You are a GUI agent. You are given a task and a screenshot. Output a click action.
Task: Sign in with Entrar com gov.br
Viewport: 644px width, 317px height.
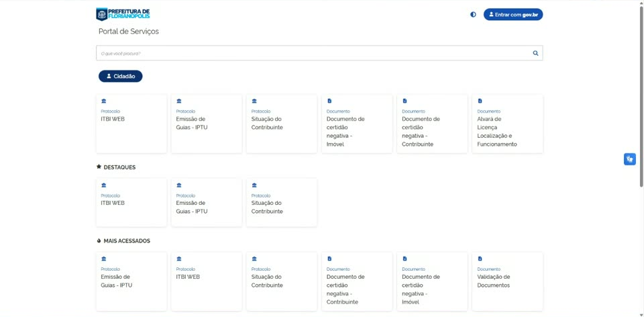click(513, 14)
